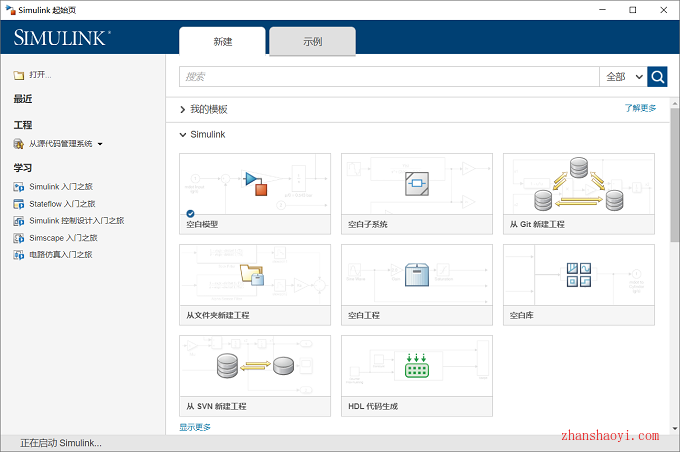Close the Simulink start page window
The image size is (680, 452).
click(664, 10)
